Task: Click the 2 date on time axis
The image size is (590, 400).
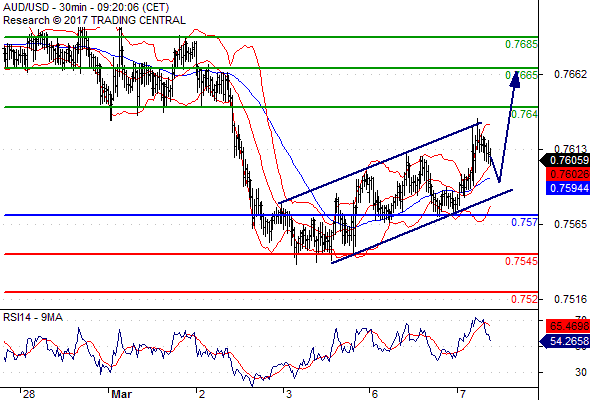Action: [202, 394]
